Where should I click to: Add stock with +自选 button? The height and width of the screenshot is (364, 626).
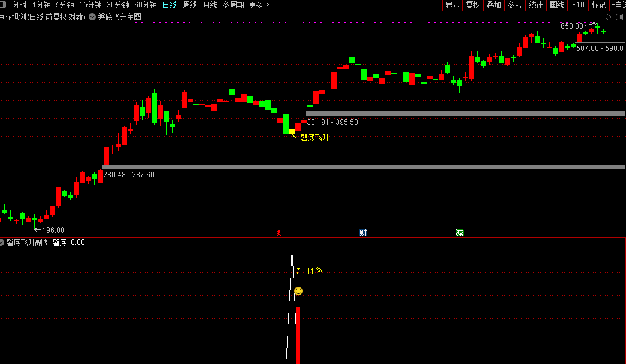pos(618,5)
